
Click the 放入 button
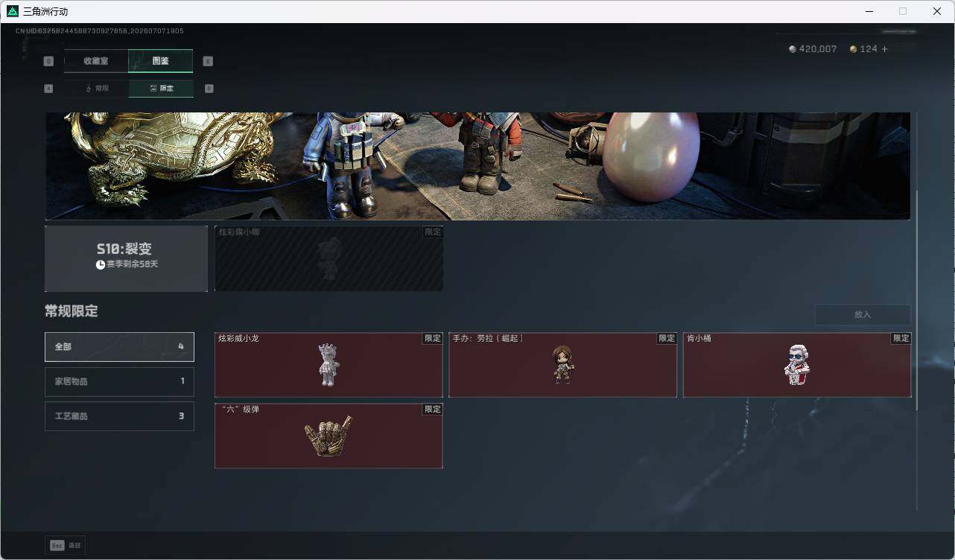pos(863,314)
